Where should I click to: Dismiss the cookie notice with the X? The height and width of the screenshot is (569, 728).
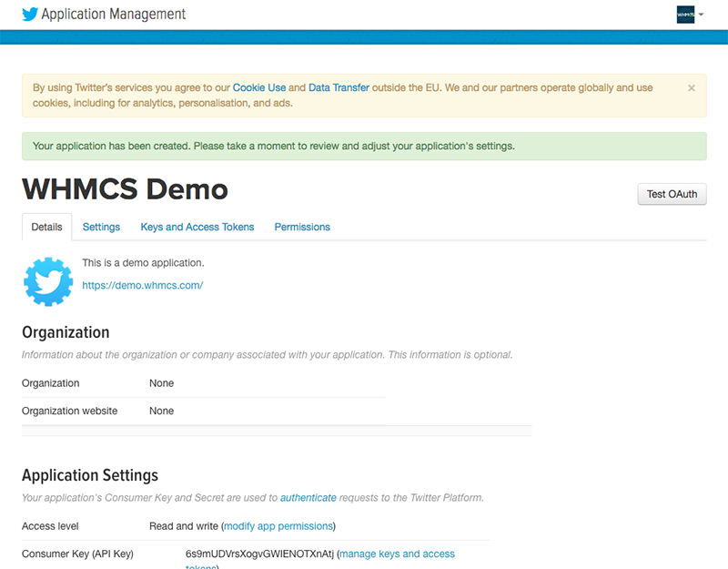pyautogui.click(x=692, y=87)
